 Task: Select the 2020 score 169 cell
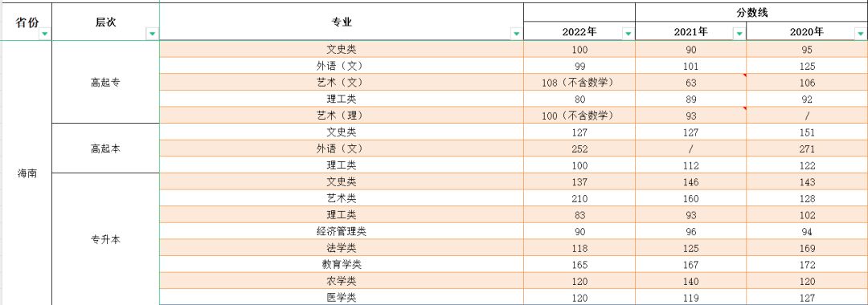[x=807, y=248]
